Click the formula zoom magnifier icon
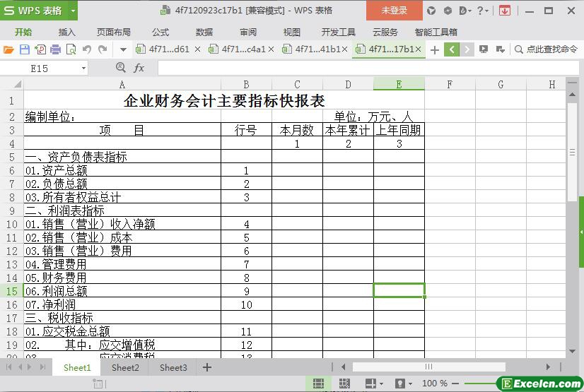This screenshot has height=392, width=584. [x=120, y=67]
